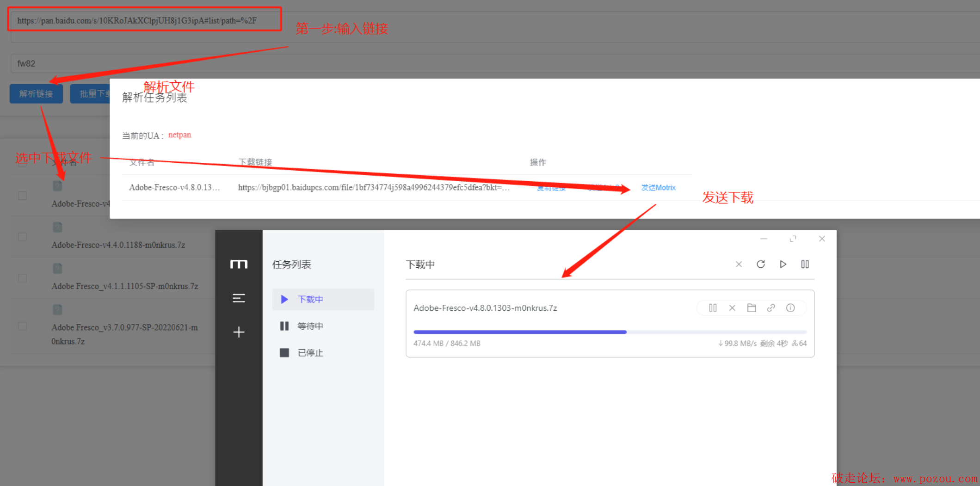This screenshot has width=980, height=486.
Task: Tick checkbox next to Adobe Fresco_v4.1.1.1105 file
Action: point(22,278)
